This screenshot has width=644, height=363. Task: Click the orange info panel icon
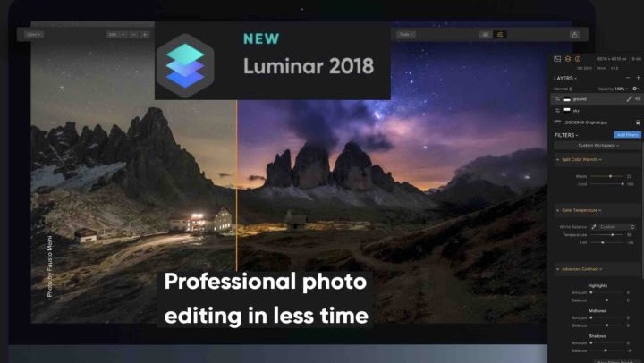click(578, 59)
